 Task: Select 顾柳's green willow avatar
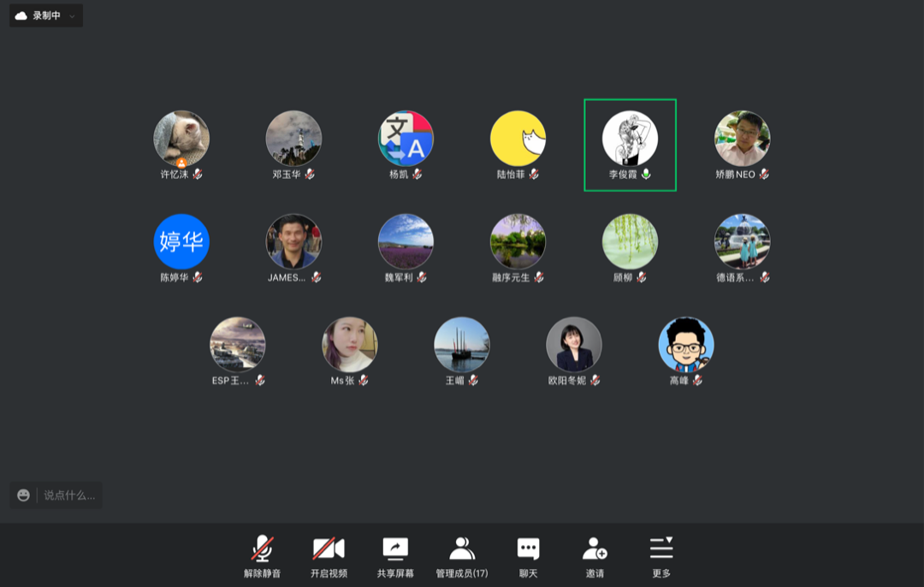click(x=630, y=241)
